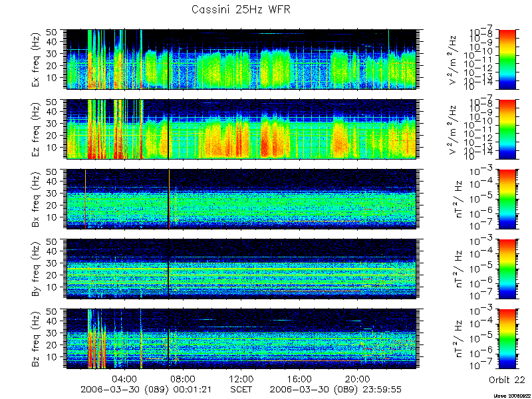Select the 'Bx freq (Hz)' axis label
The image size is (532, 399).
[x=37, y=199]
